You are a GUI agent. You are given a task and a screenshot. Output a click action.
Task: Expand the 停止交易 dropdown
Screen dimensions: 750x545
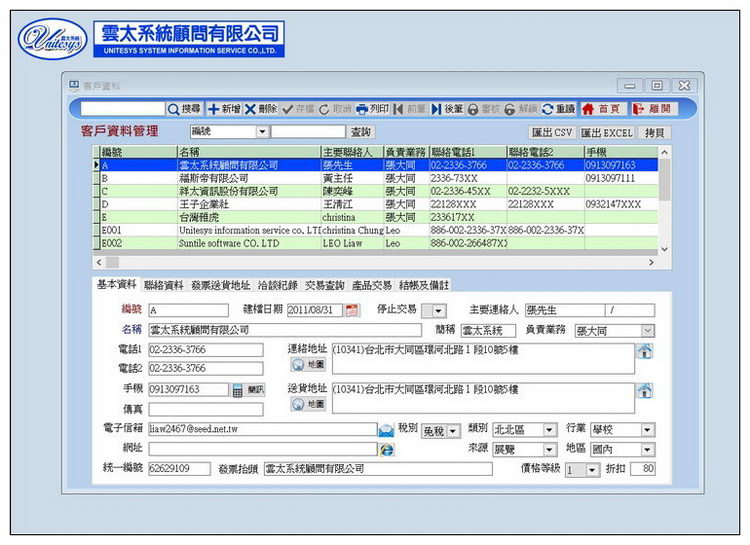[440, 311]
